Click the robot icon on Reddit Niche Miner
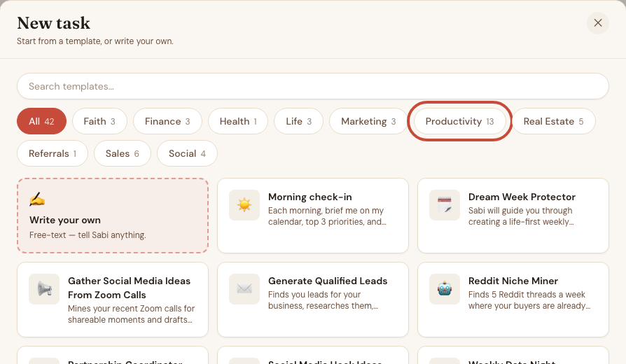626x364 pixels. click(445, 289)
